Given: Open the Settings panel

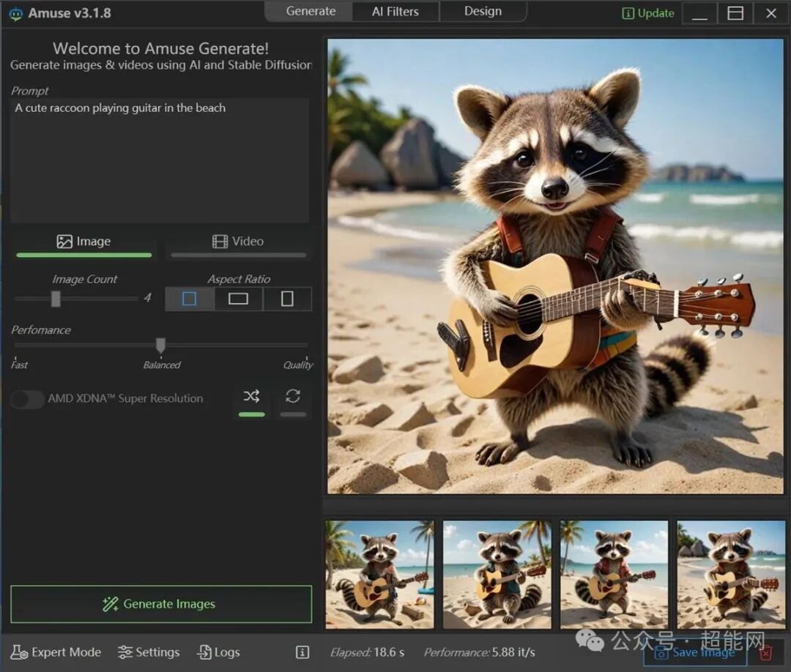Looking at the screenshot, I should coord(149,652).
